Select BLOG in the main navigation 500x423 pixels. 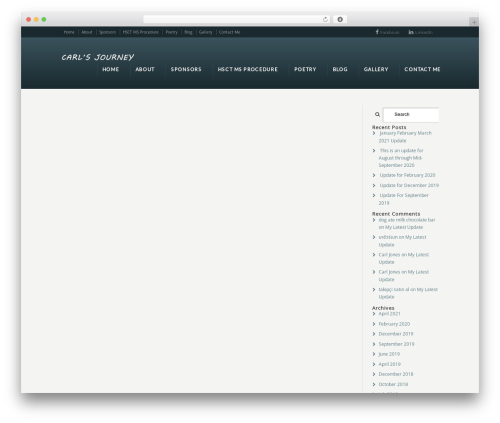(x=340, y=69)
